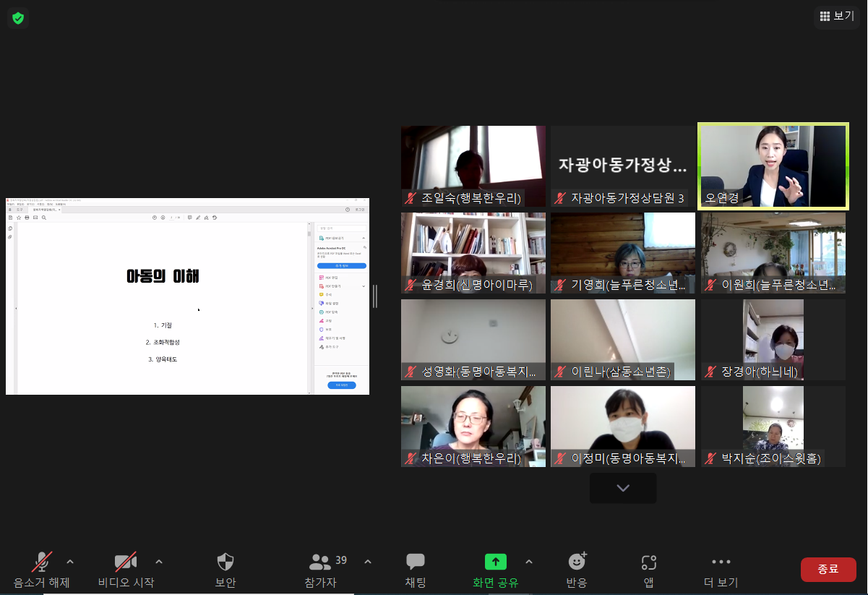Show more participants with down chevron
Screen dimensions: 868x595
pyautogui.click(x=623, y=488)
